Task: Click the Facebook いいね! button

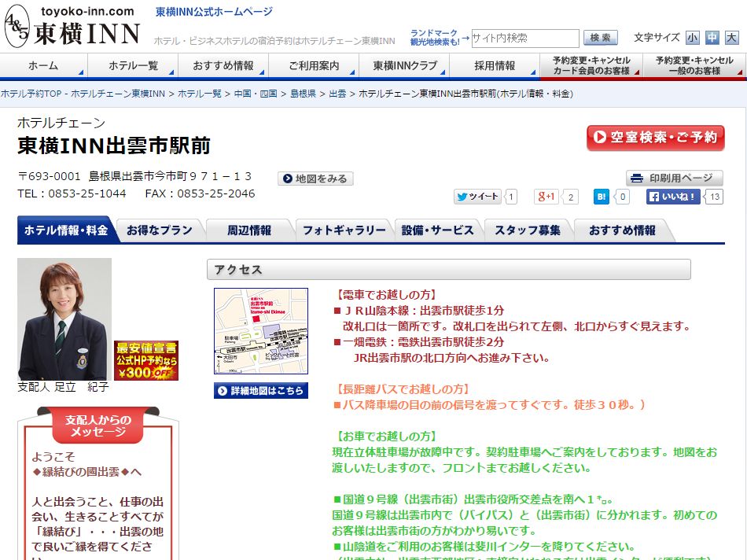Action: [x=673, y=197]
